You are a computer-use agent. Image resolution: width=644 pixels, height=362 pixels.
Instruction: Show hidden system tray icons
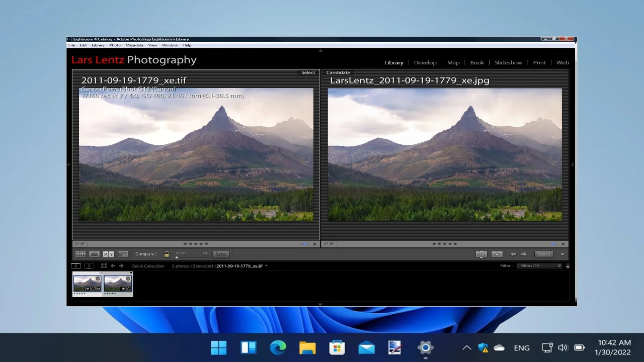pos(466,347)
